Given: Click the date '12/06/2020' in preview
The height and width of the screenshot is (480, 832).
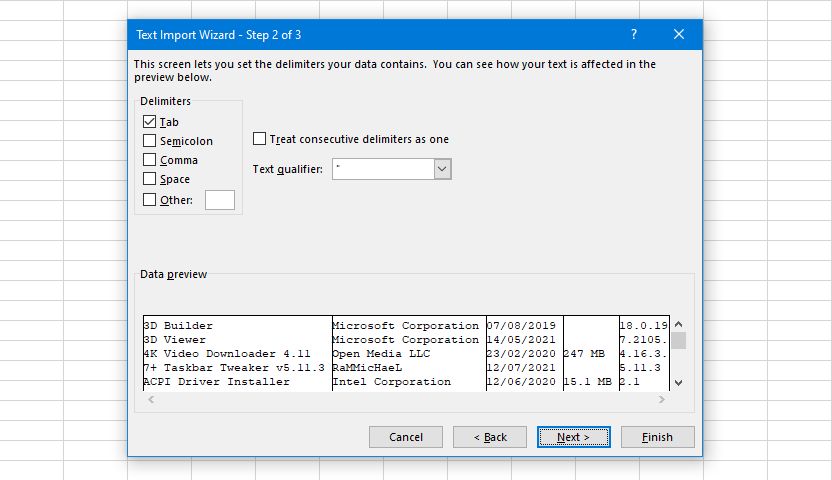Looking at the screenshot, I should point(521,382).
